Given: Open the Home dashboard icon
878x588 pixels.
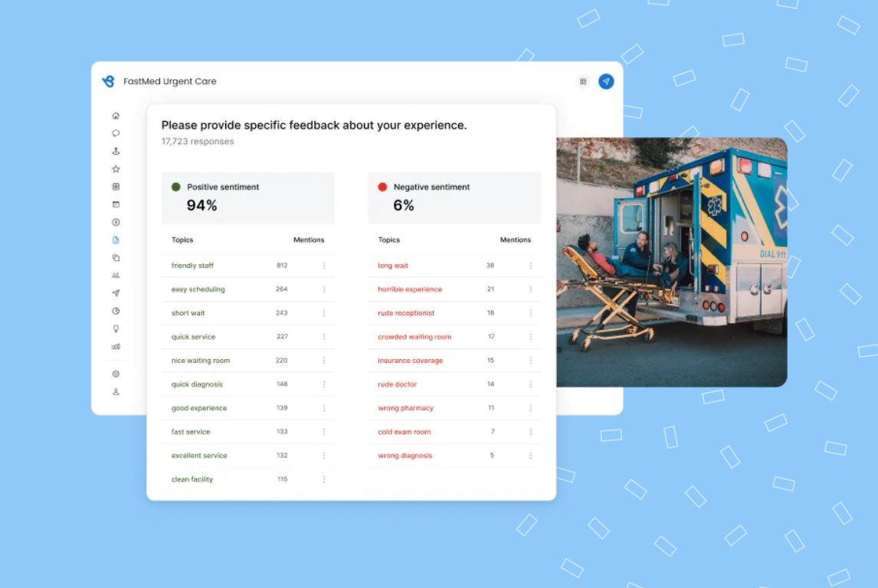Looking at the screenshot, I should [x=116, y=116].
